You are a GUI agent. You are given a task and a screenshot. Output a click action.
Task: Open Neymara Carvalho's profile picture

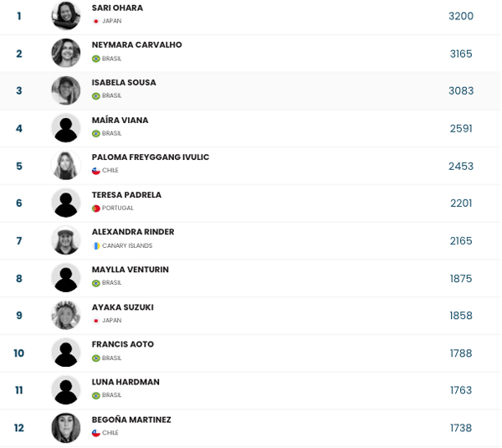(66, 54)
